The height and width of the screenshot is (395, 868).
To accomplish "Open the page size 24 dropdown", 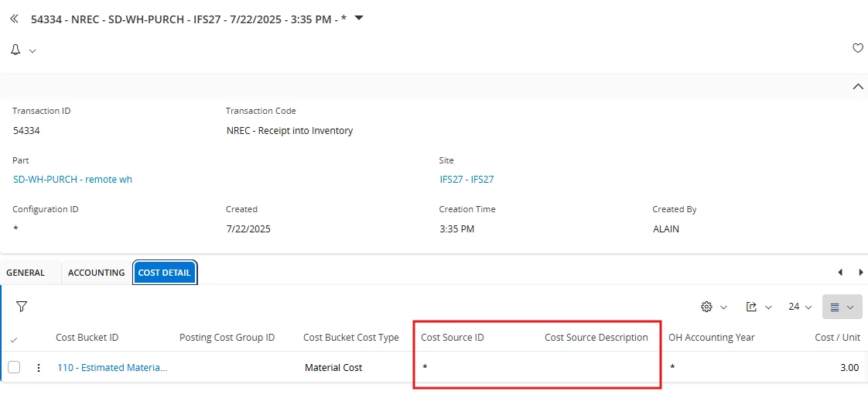I will coord(800,307).
